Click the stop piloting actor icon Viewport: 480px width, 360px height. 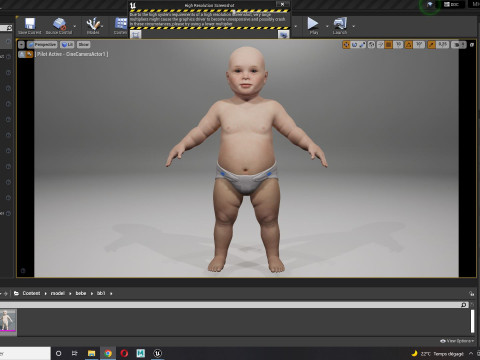coord(22,54)
